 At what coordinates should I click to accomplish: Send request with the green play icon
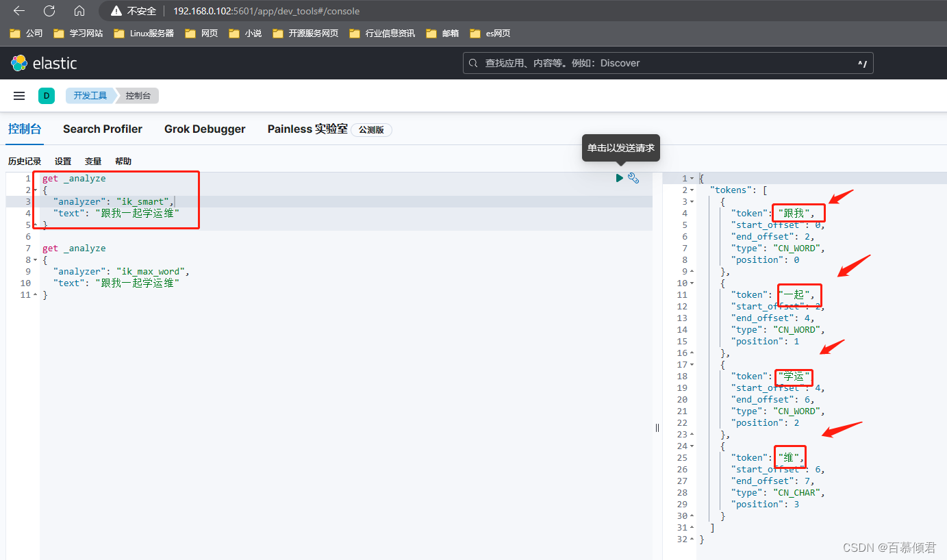click(620, 178)
